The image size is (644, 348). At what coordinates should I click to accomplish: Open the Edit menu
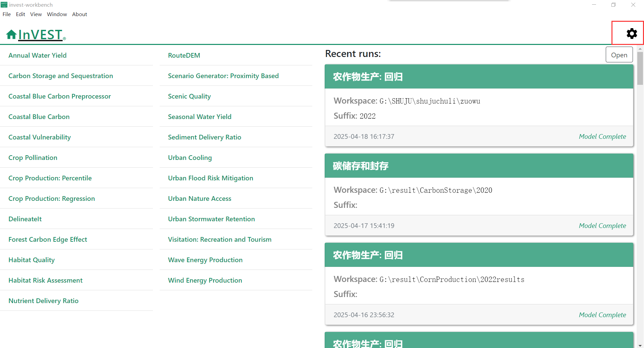(20, 14)
